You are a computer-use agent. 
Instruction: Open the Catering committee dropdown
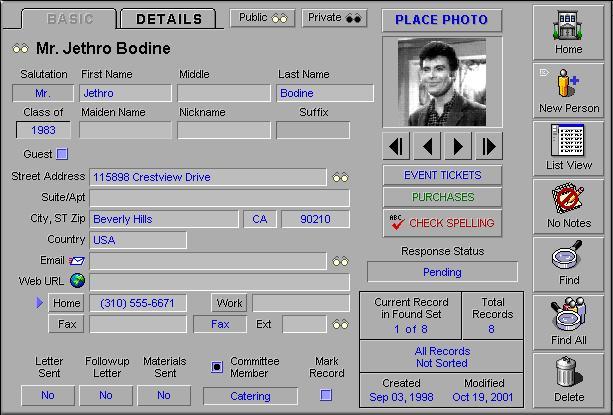click(x=250, y=396)
